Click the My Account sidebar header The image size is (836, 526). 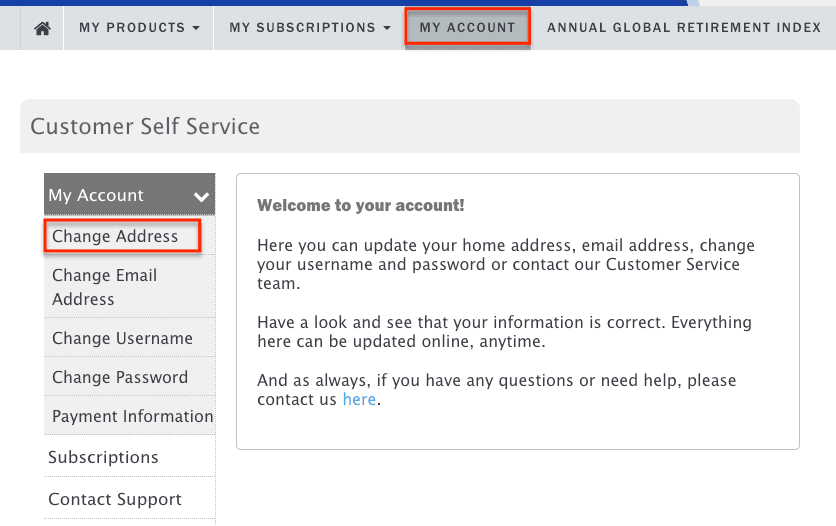[130, 195]
